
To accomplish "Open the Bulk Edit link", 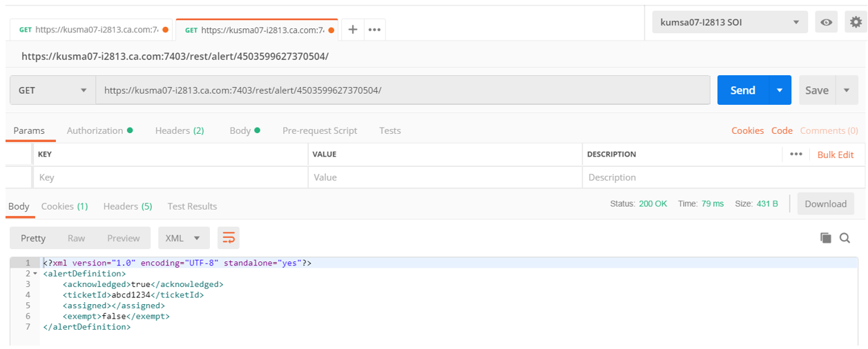I will [x=836, y=154].
